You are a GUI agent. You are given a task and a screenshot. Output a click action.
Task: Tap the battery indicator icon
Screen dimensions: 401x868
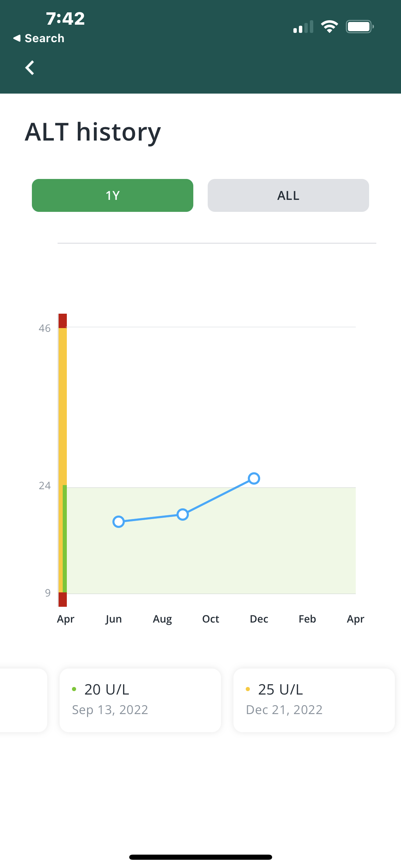[360, 26]
